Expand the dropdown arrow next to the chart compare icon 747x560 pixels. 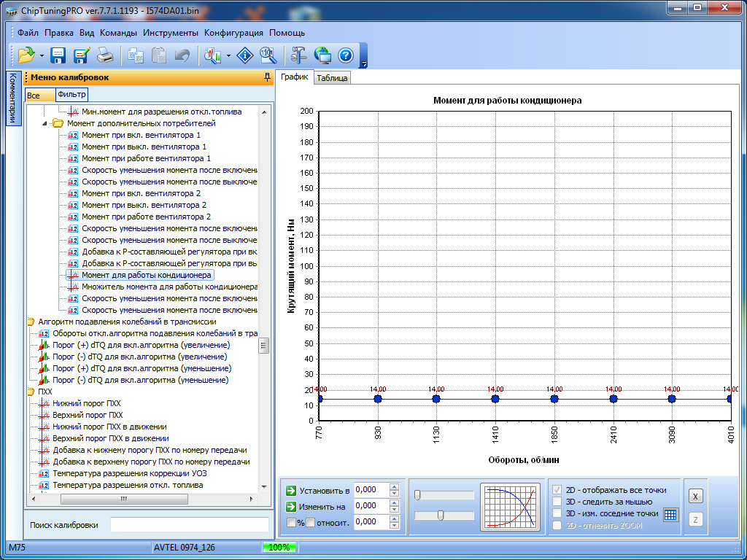(229, 55)
